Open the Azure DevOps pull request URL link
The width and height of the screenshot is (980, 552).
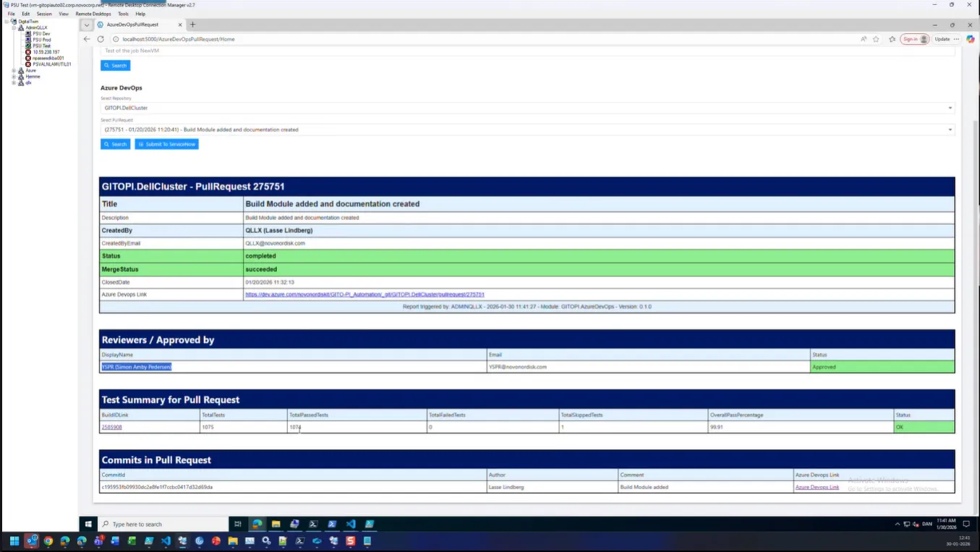[x=365, y=294]
